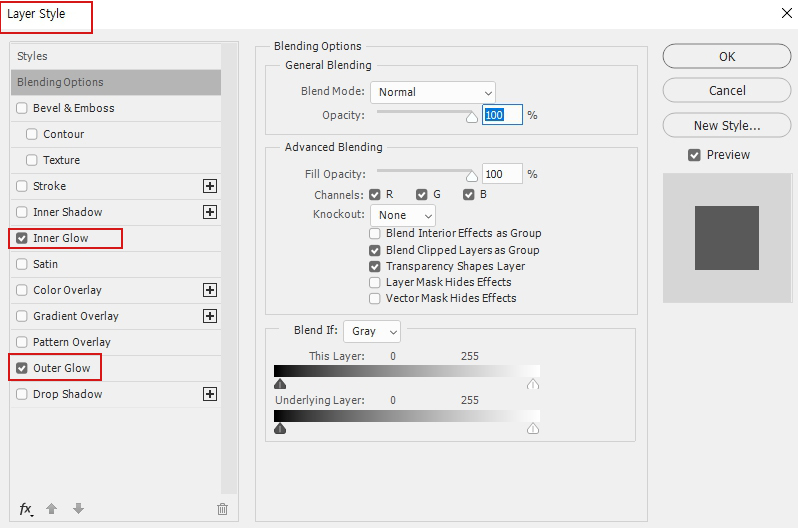Screen dimensions: 798x528
Task: Click the Opacity slider handle
Action: [472, 117]
